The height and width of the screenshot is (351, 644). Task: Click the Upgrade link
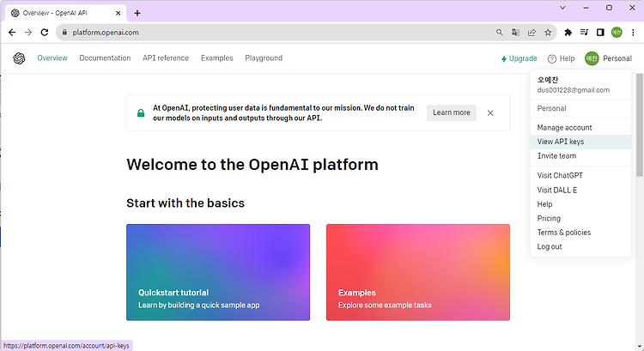(519, 58)
